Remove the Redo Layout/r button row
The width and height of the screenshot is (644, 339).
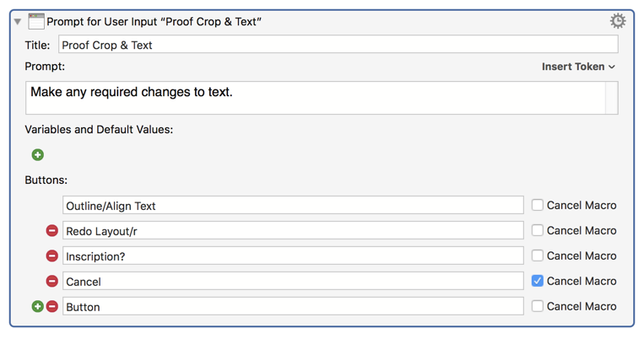pyautogui.click(x=51, y=230)
